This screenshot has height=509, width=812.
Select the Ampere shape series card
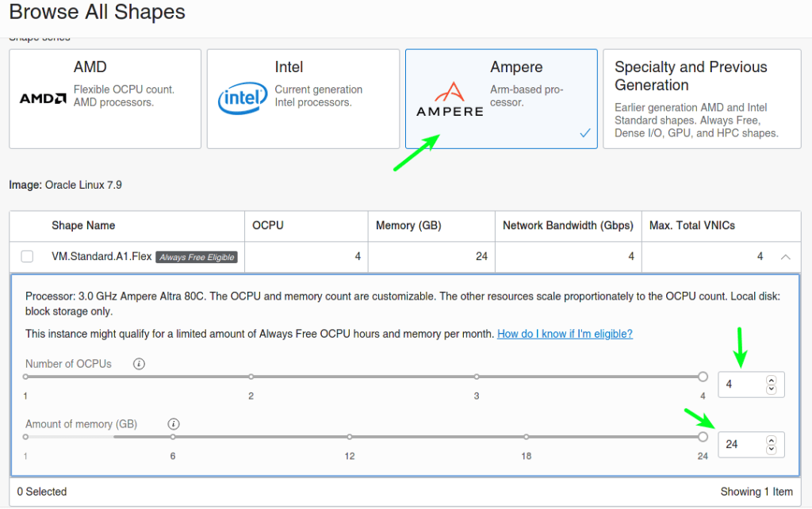click(x=501, y=99)
